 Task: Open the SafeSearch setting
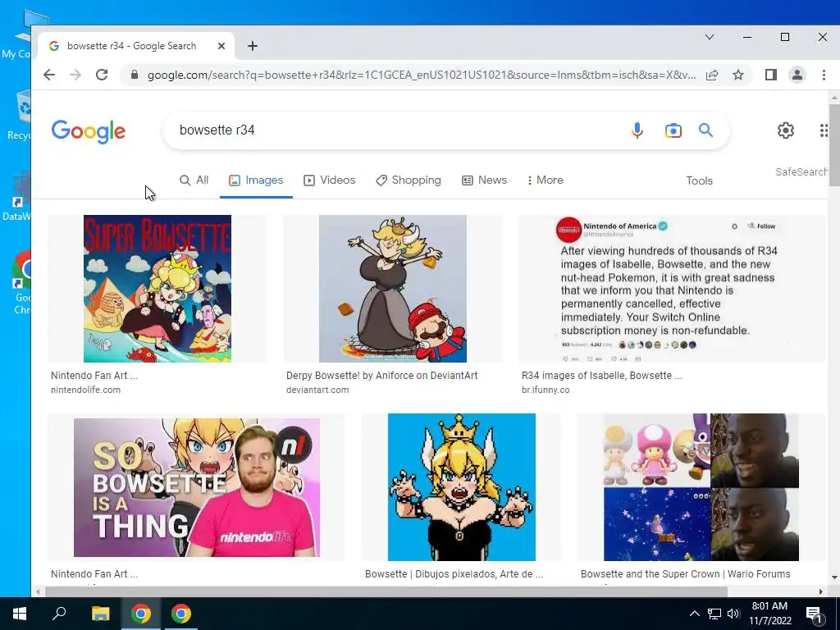point(801,172)
